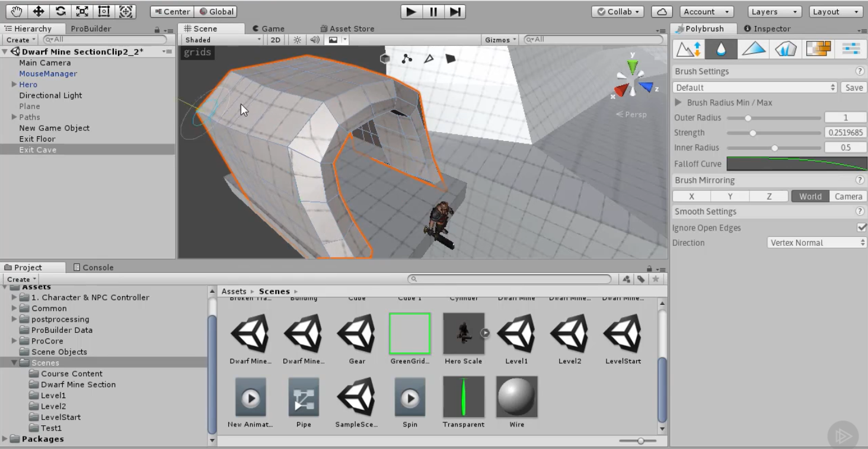
Task: Expand Paths object in Hierarchy
Action: click(14, 117)
